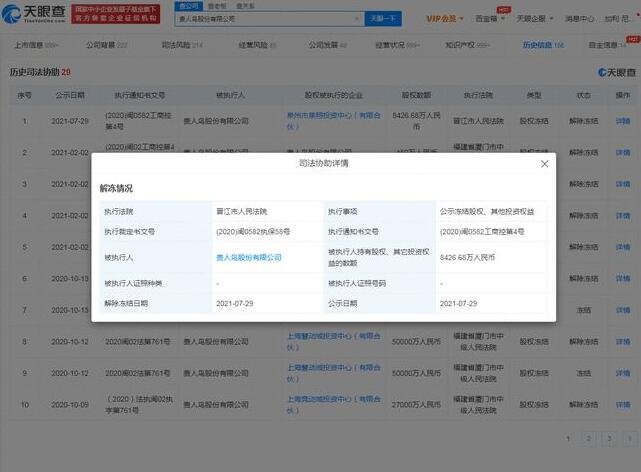Open 详情 link for table row 5
This screenshot has width=641, height=472.
click(x=623, y=247)
